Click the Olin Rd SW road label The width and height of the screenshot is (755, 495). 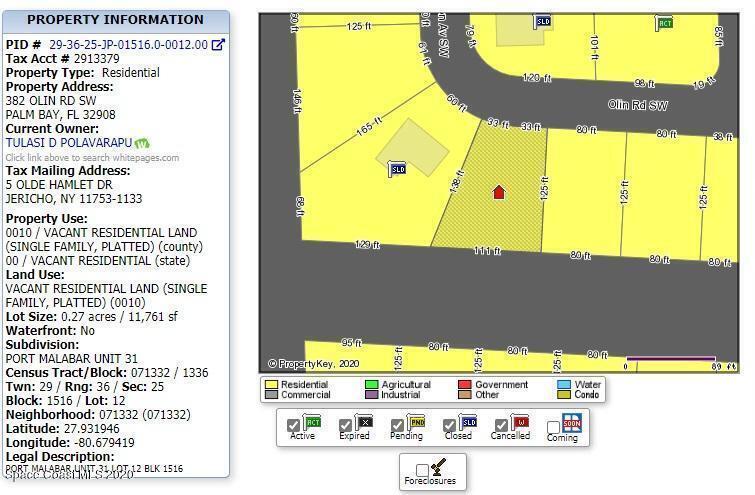pyautogui.click(x=638, y=105)
